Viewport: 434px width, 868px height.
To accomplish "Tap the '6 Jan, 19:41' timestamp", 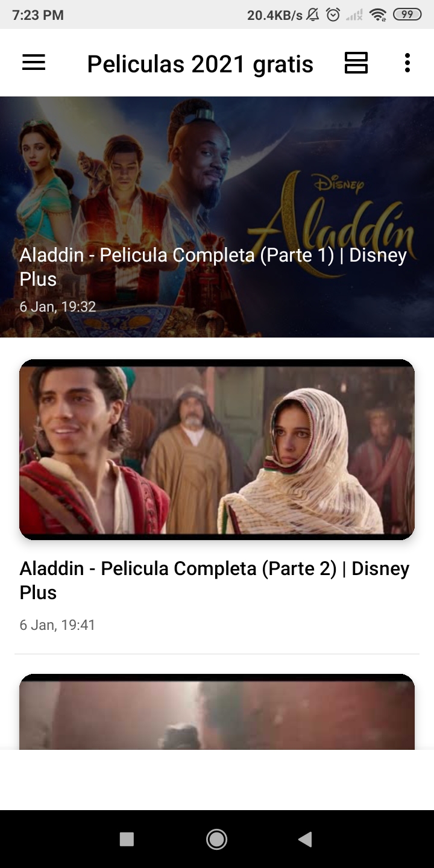I will 57,625.
